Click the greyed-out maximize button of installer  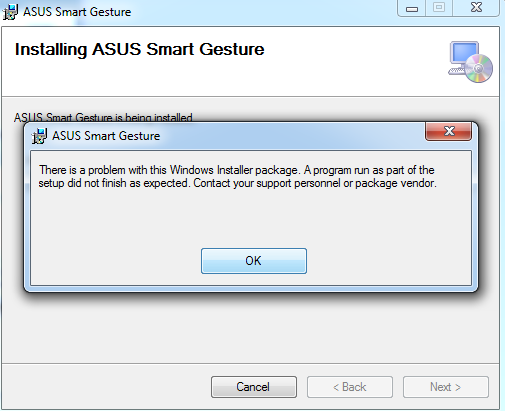point(439,8)
